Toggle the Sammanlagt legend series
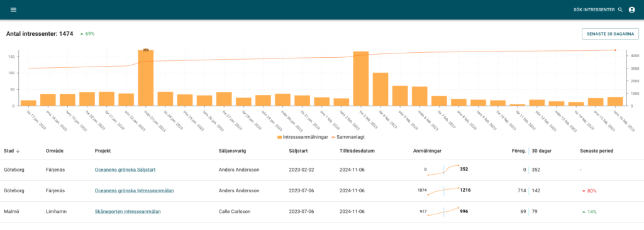This screenshot has width=644, height=230. [x=348, y=137]
